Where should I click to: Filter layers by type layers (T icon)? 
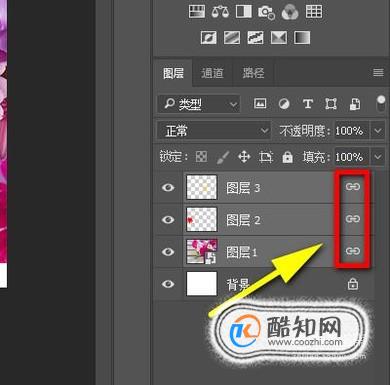pos(308,104)
